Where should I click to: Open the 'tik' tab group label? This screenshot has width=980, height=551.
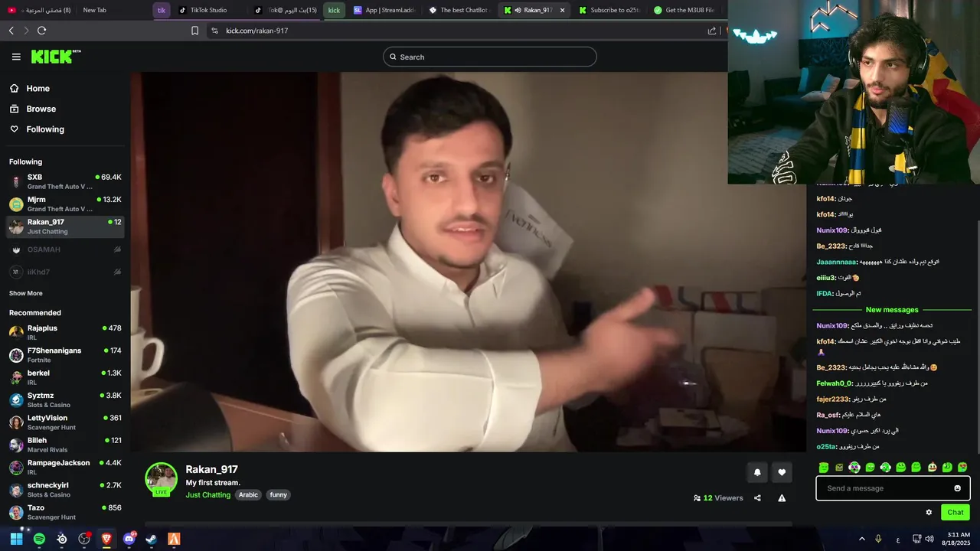point(162,10)
